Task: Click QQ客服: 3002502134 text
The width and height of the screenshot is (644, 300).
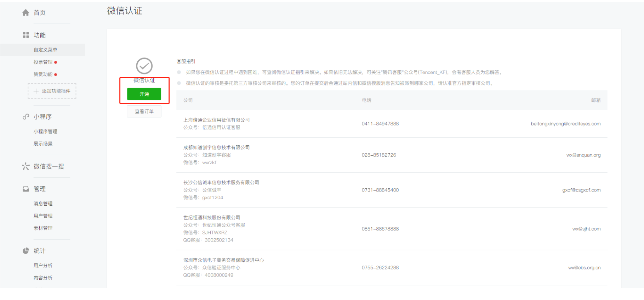Action: click(x=208, y=240)
